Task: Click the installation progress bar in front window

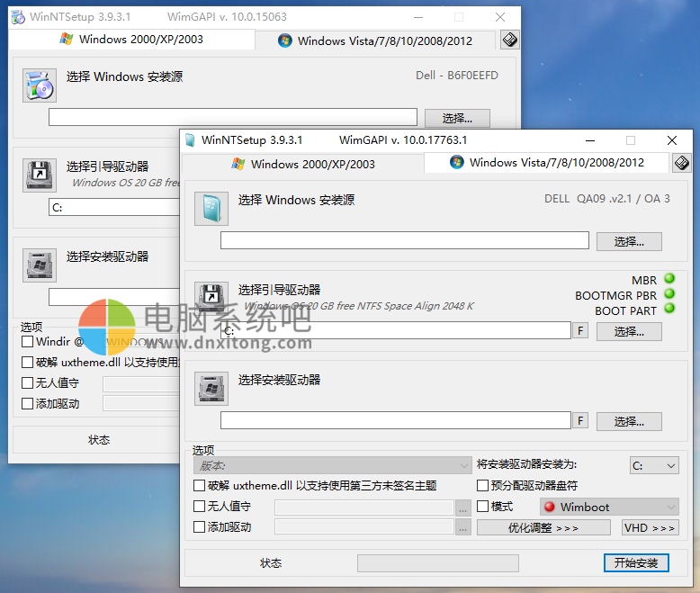Action: coord(438,563)
